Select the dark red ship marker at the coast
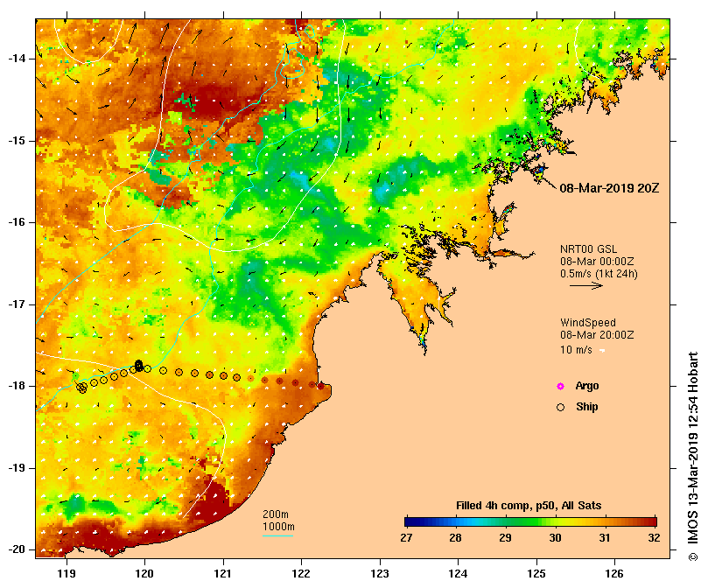The height and width of the screenshot is (588, 708). [321, 386]
